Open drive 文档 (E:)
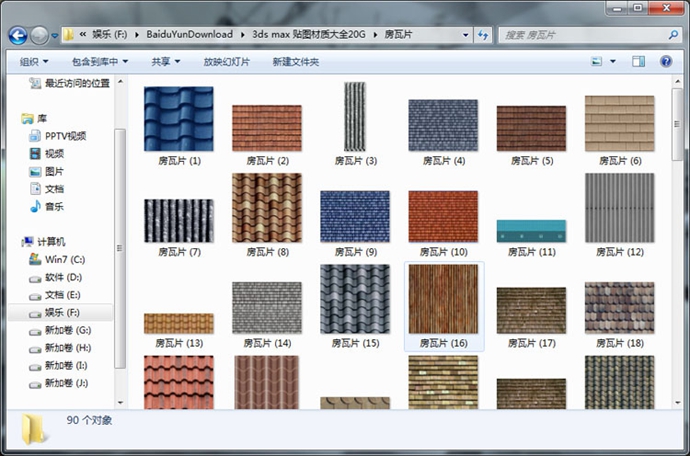The image size is (690, 456). 55,295
